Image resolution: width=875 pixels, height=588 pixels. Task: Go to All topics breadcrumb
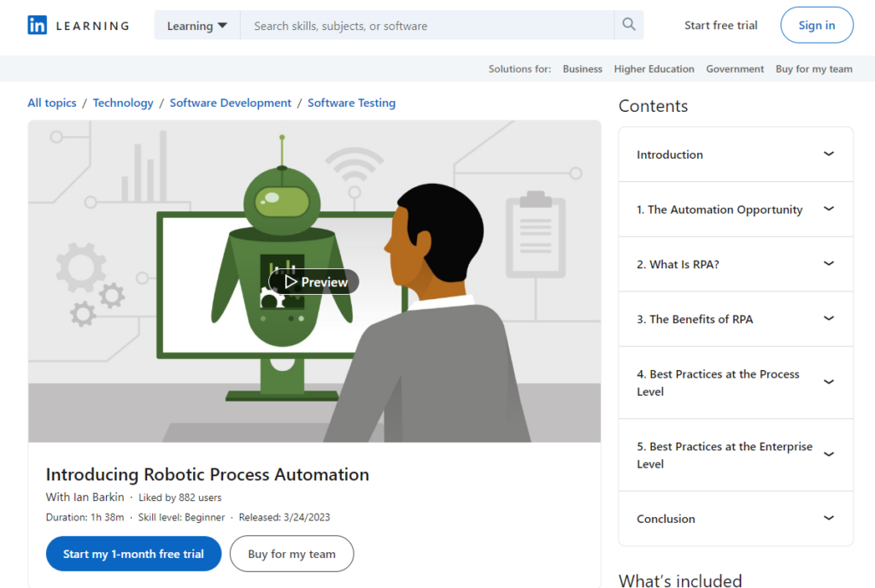(52, 103)
